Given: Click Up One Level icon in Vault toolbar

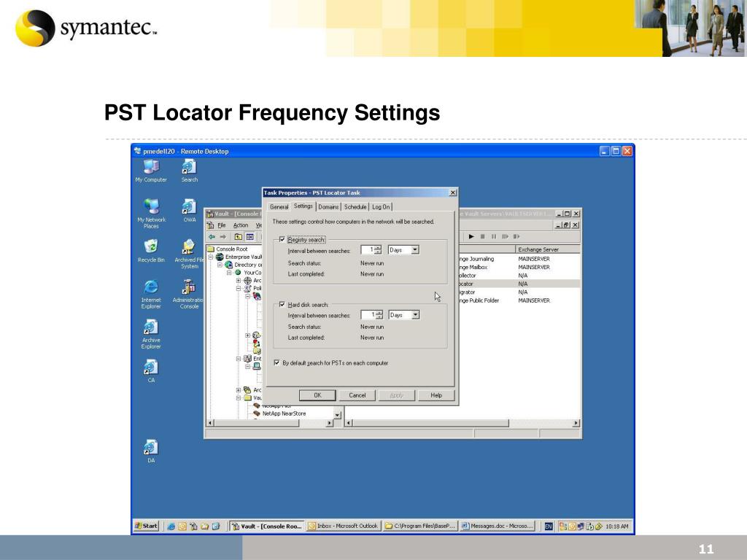Looking at the screenshot, I should (239, 237).
